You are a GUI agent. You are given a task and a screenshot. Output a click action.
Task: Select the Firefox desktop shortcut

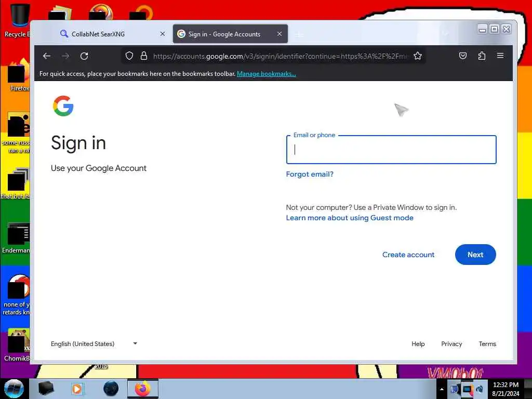(x=19, y=75)
